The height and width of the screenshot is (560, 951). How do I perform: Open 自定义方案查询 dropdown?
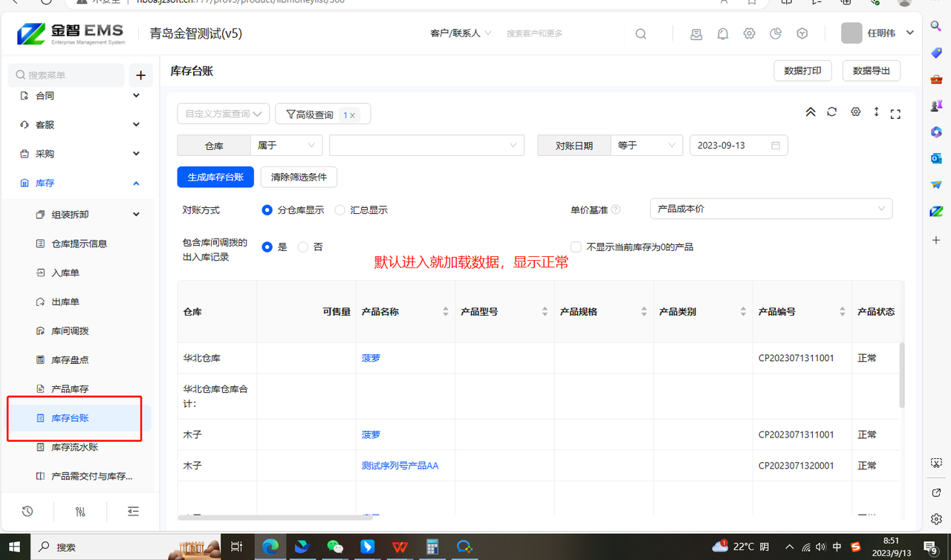[223, 114]
